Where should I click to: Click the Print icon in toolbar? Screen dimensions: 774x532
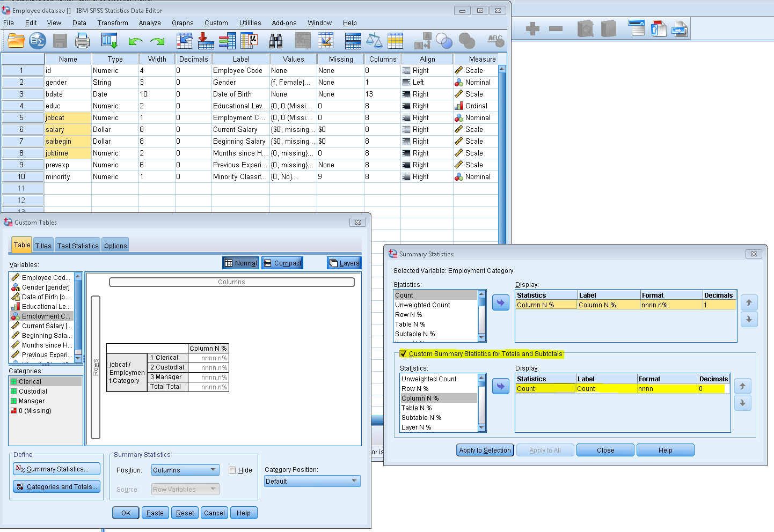pos(82,41)
